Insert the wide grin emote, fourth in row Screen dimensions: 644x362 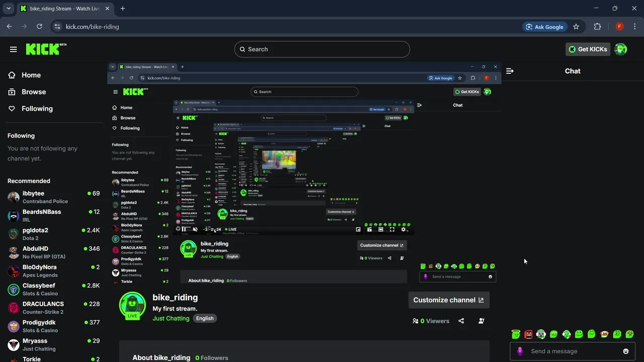coord(554,334)
